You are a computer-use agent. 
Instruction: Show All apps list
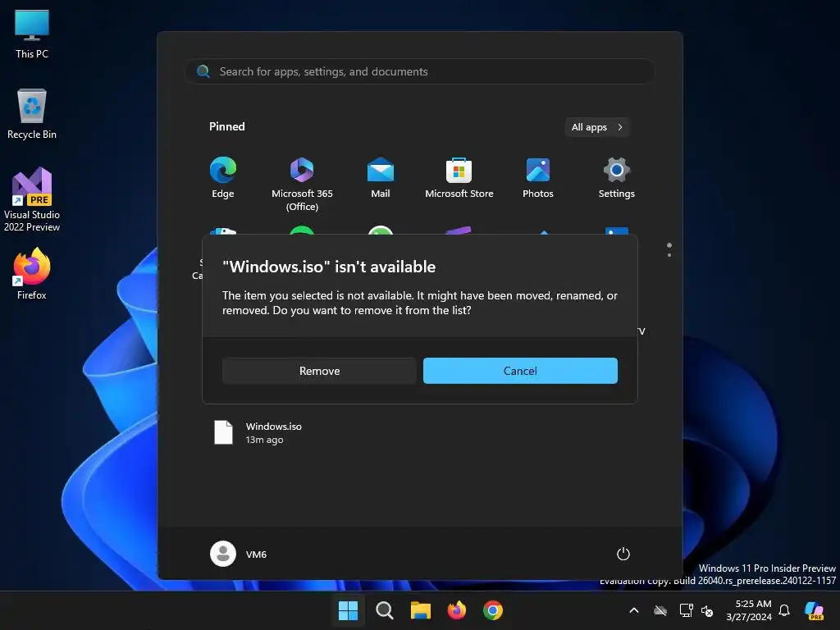597,127
